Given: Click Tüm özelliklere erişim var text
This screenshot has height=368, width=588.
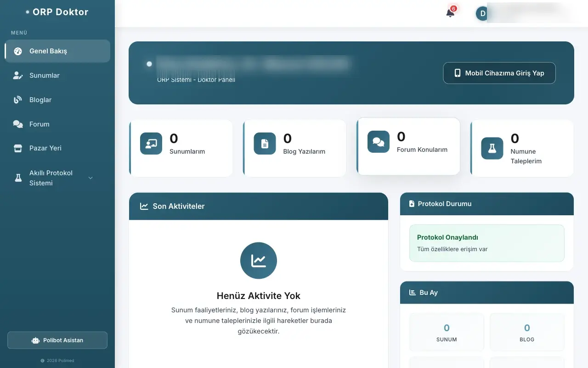Looking at the screenshot, I should pyautogui.click(x=452, y=249).
